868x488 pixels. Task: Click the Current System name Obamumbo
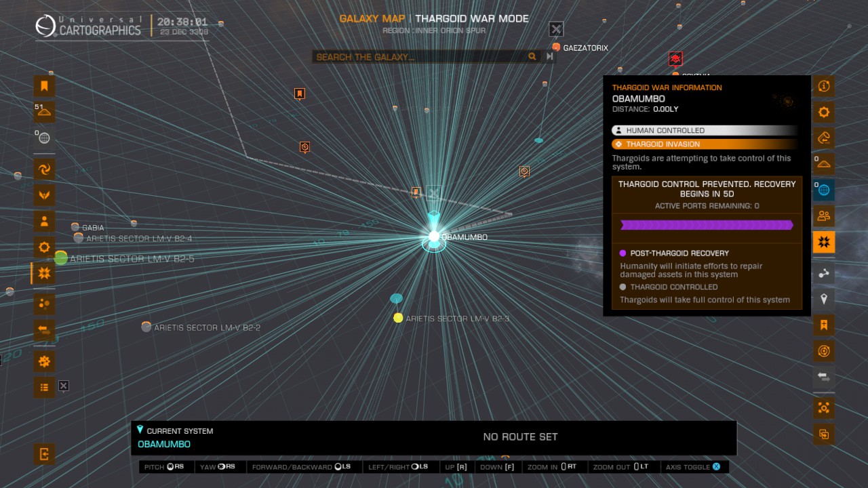[164, 444]
